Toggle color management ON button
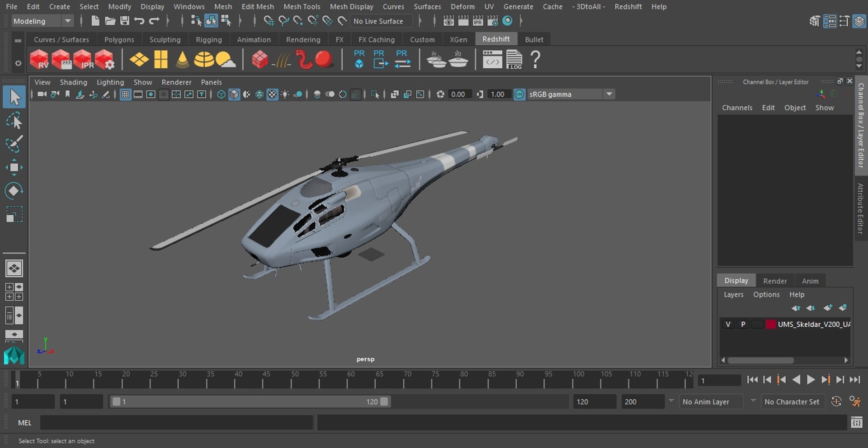The width and height of the screenshot is (868, 448). (519, 94)
